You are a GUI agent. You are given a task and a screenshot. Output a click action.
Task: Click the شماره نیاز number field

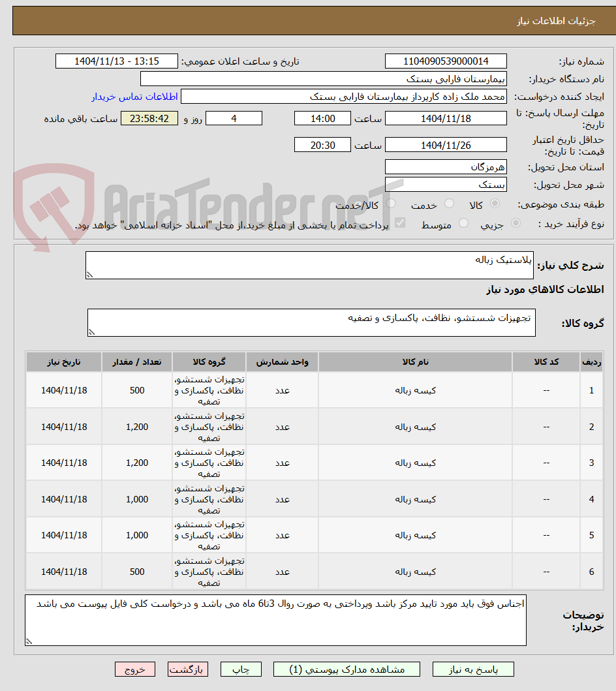[446, 61]
